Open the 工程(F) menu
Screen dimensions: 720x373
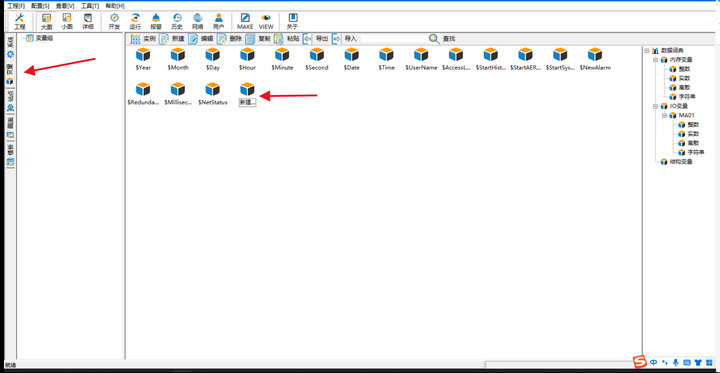point(16,6)
